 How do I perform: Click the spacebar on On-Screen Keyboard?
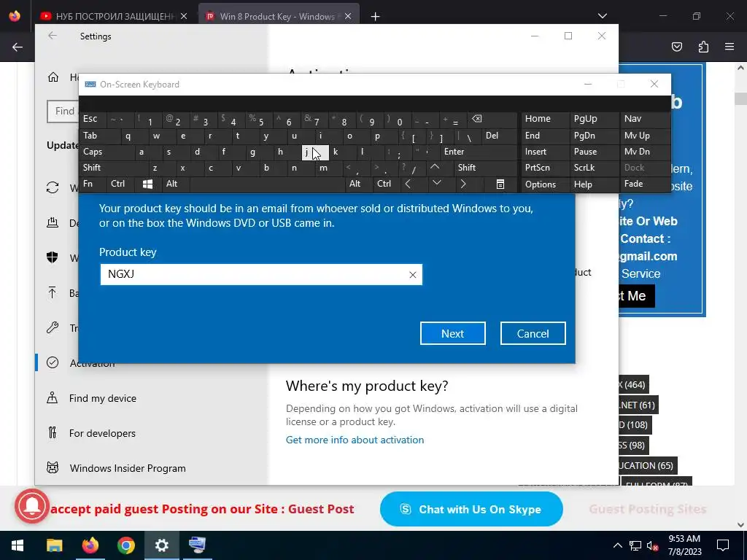click(x=267, y=184)
